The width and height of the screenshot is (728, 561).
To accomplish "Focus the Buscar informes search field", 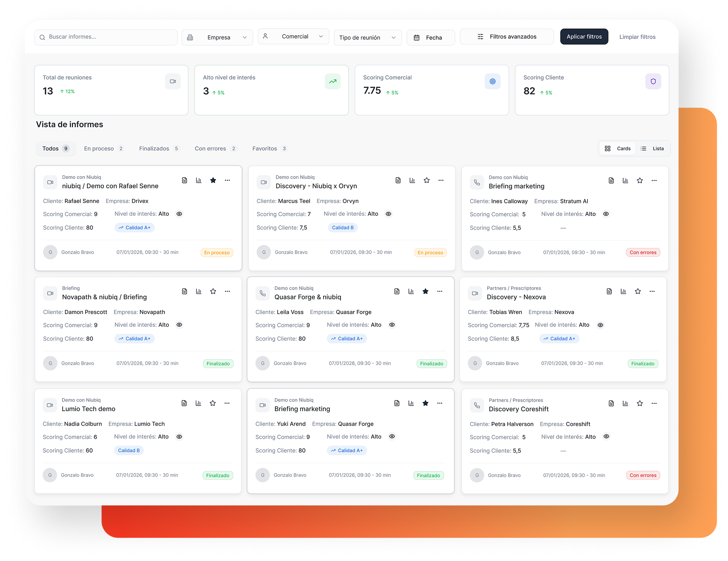I will point(106,37).
